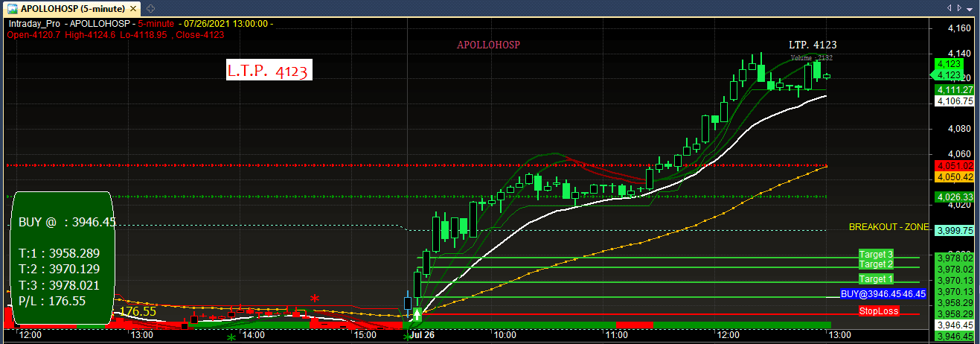The image size is (980, 344).
Task: Click the Target 3 line label
Action: click(875, 255)
